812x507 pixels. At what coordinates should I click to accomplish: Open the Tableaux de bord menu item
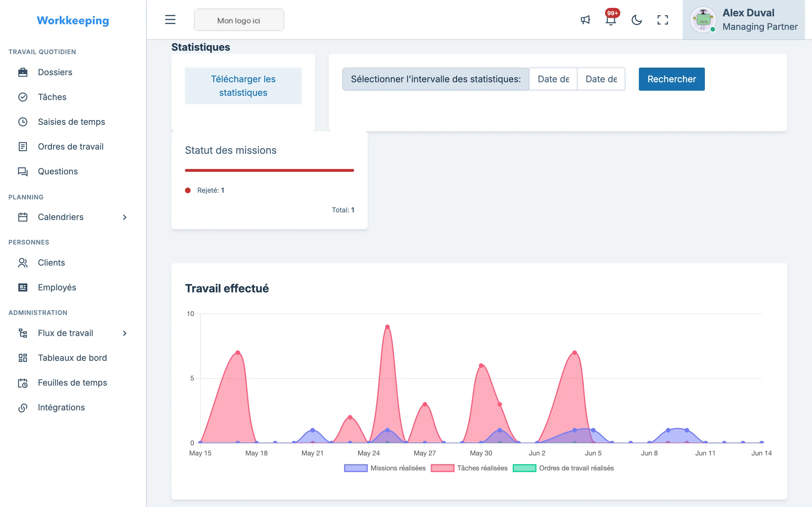[72, 358]
